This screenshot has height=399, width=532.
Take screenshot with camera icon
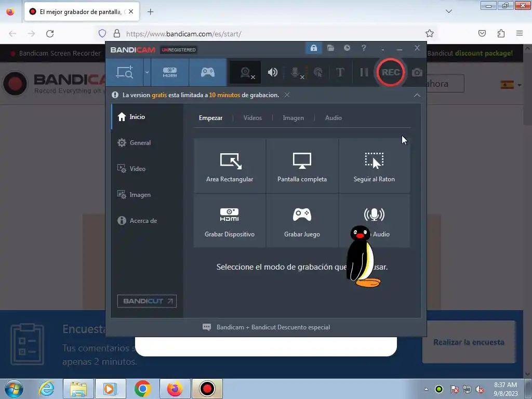[417, 72]
